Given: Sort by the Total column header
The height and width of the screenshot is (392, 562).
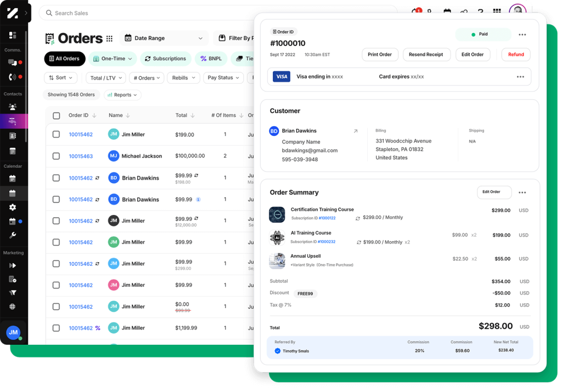Looking at the screenshot, I should click(184, 115).
